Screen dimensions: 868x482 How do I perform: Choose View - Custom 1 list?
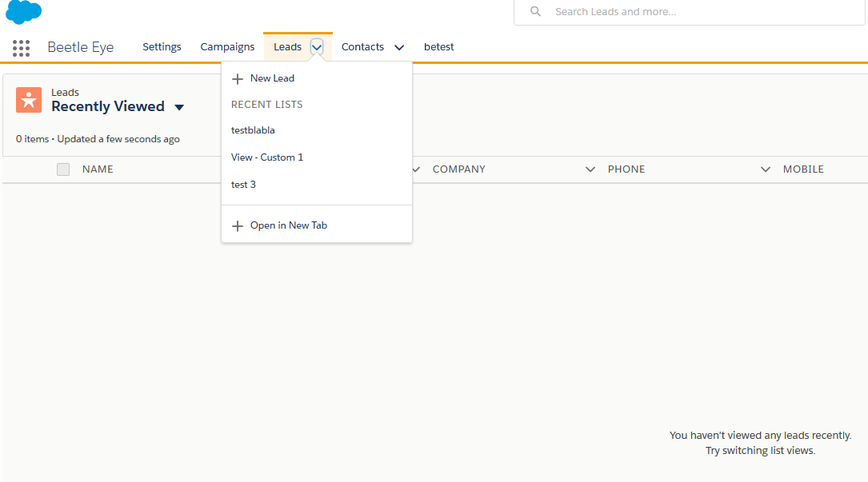click(x=267, y=157)
